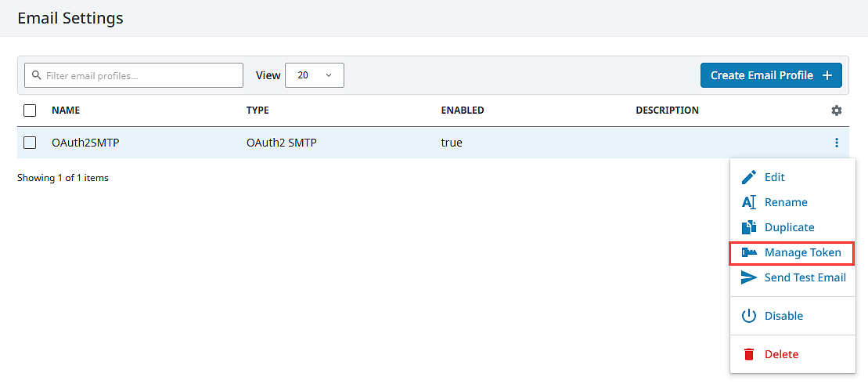
Task: Click the copy-pages icon beside Duplicate
Action: (x=748, y=227)
